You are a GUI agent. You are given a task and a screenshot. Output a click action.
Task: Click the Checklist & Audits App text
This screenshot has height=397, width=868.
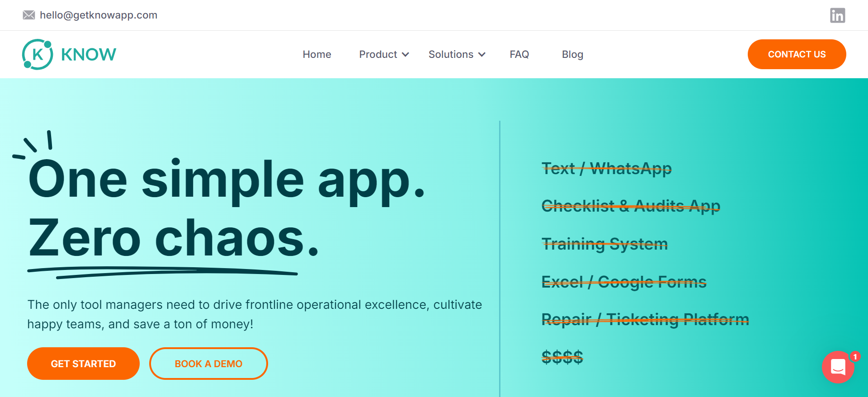pyautogui.click(x=631, y=206)
